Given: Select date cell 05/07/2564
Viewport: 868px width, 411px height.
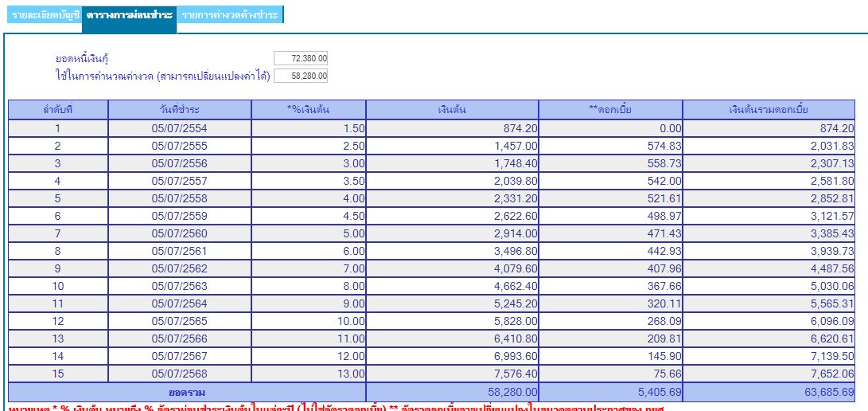Looking at the screenshot, I should pos(179,303).
